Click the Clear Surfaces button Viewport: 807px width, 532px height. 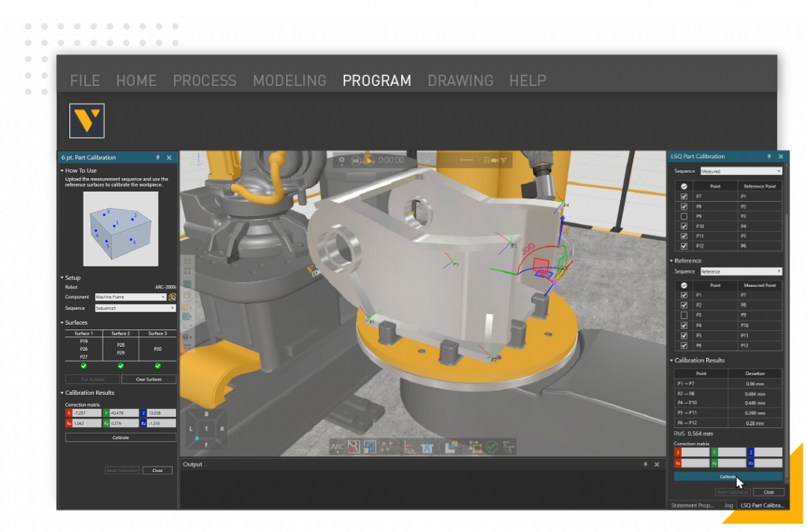tap(149, 379)
